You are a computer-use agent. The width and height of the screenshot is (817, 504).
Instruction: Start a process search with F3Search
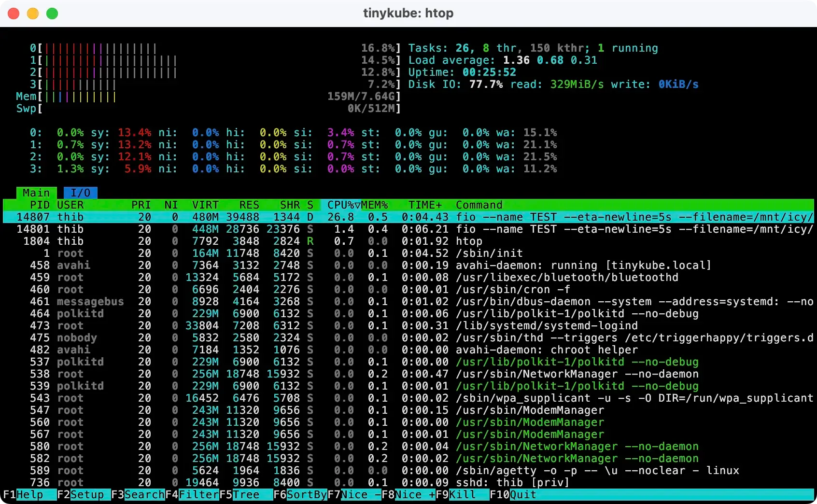pos(138,495)
